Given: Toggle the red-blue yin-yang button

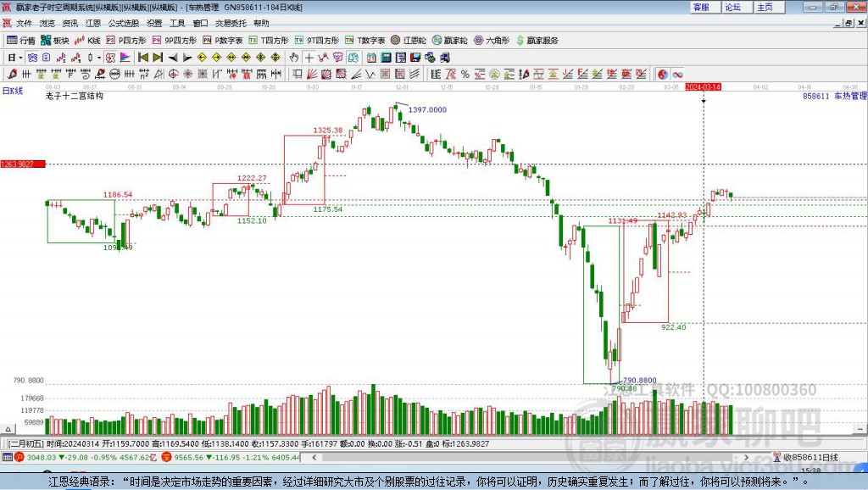Looking at the screenshot, I should [663, 75].
